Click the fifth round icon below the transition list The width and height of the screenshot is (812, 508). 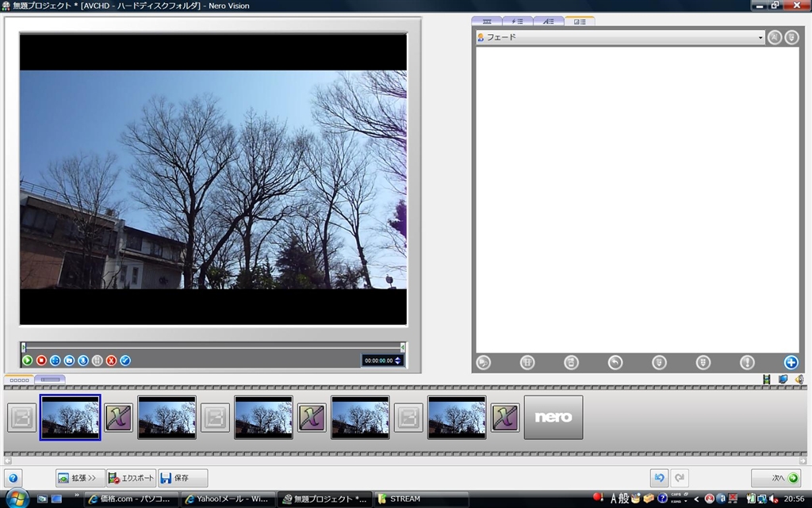coord(659,363)
